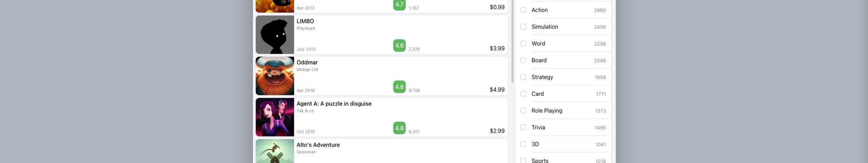Check the Role Playing checkbox
Image resolution: width=868 pixels, height=163 pixels.
coord(523,110)
